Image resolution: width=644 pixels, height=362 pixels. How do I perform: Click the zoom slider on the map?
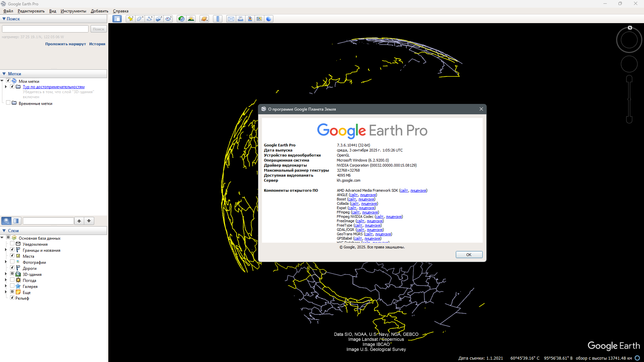[x=629, y=100]
